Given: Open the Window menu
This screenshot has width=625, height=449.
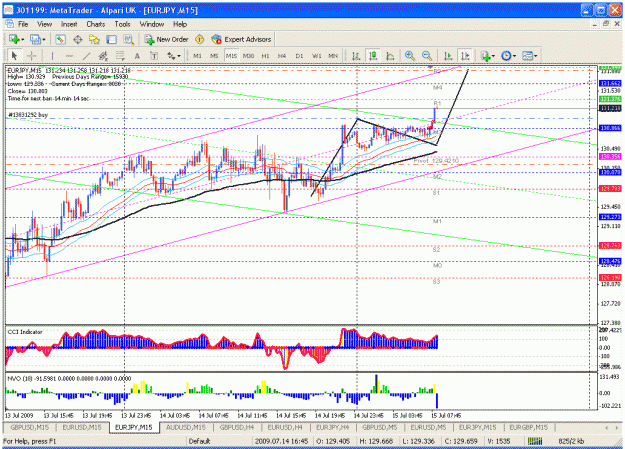Looking at the screenshot, I should tap(151, 24).
